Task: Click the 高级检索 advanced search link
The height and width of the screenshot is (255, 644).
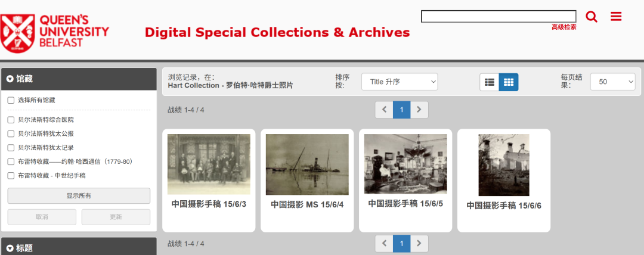Action: click(563, 27)
